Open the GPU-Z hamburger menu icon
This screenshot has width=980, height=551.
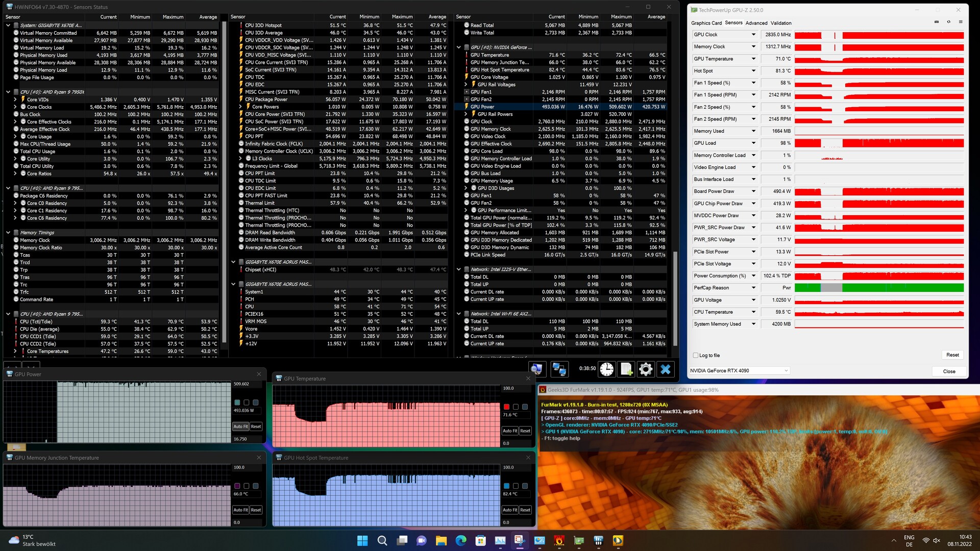pyautogui.click(x=961, y=22)
